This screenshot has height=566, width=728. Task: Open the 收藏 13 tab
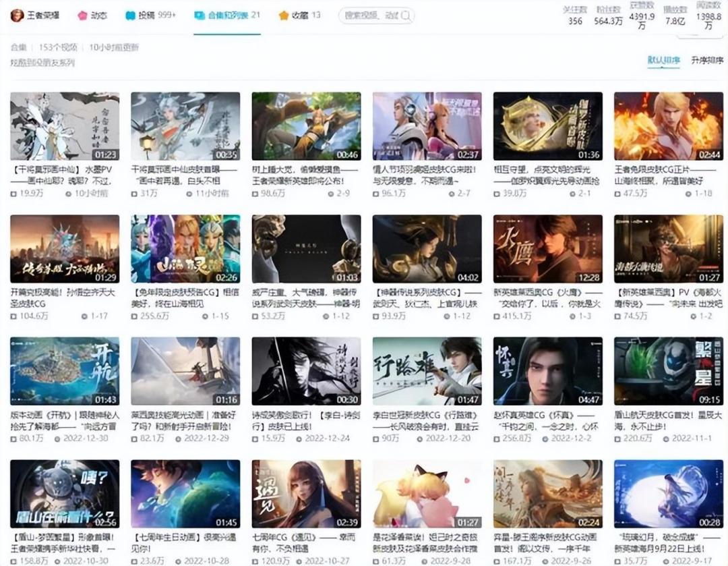click(x=299, y=16)
